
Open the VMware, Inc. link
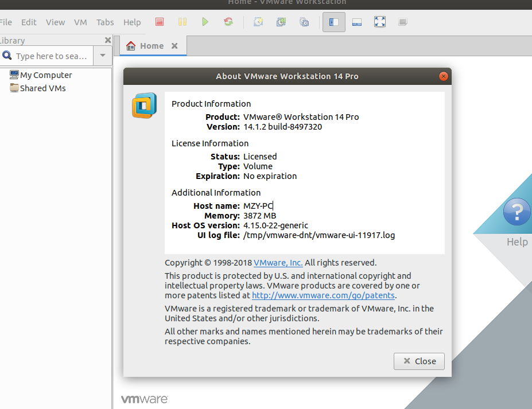[x=278, y=263]
